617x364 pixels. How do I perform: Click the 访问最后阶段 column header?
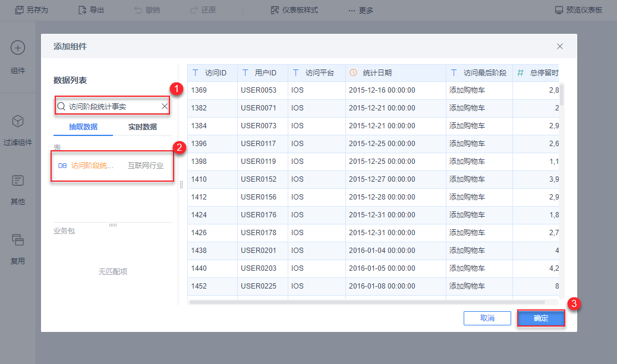[x=479, y=72]
